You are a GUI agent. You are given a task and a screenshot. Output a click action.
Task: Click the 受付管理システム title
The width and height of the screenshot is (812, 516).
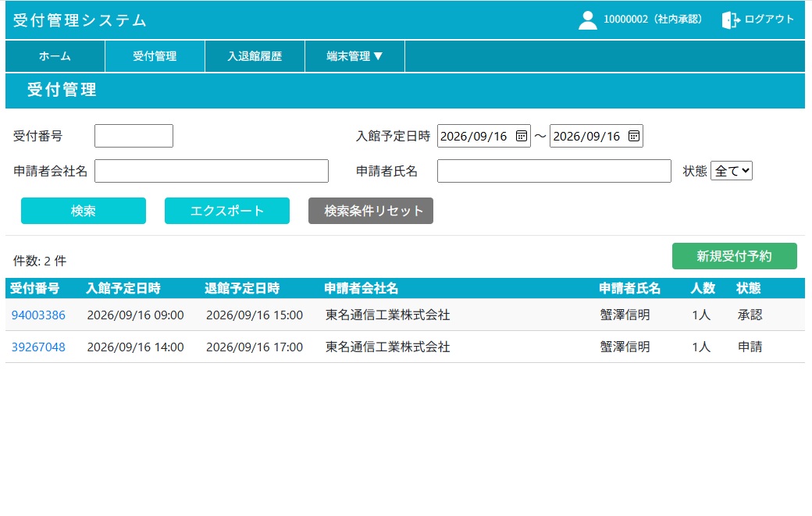[x=80, y=20]
